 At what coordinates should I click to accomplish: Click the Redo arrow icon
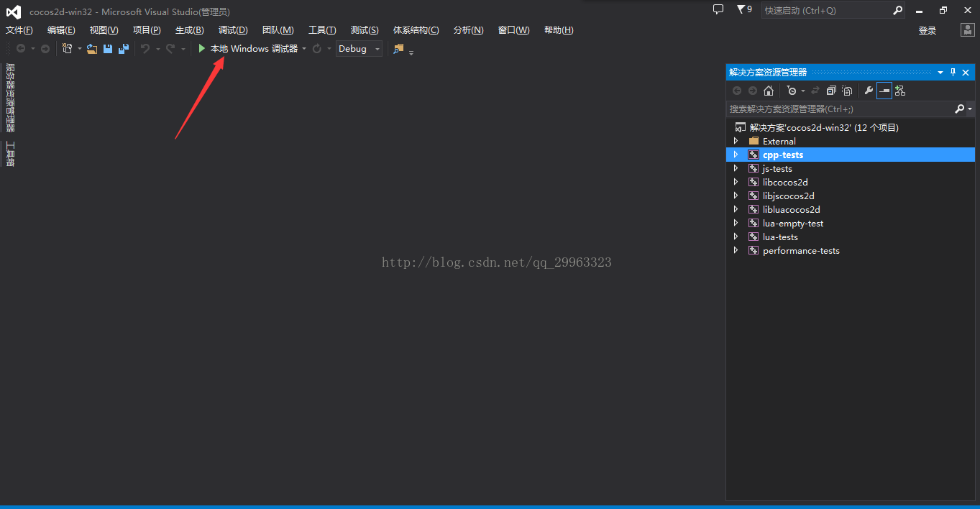(170, 49)
